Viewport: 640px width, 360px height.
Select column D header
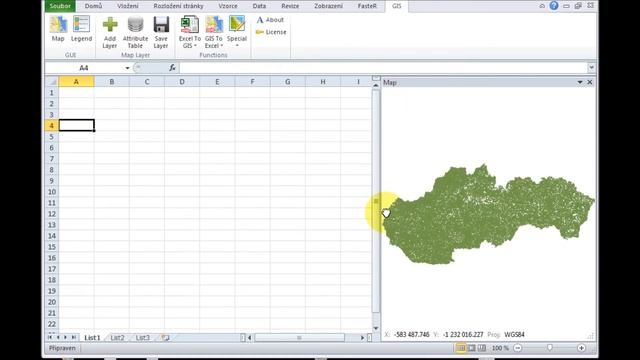pos(182,82)
